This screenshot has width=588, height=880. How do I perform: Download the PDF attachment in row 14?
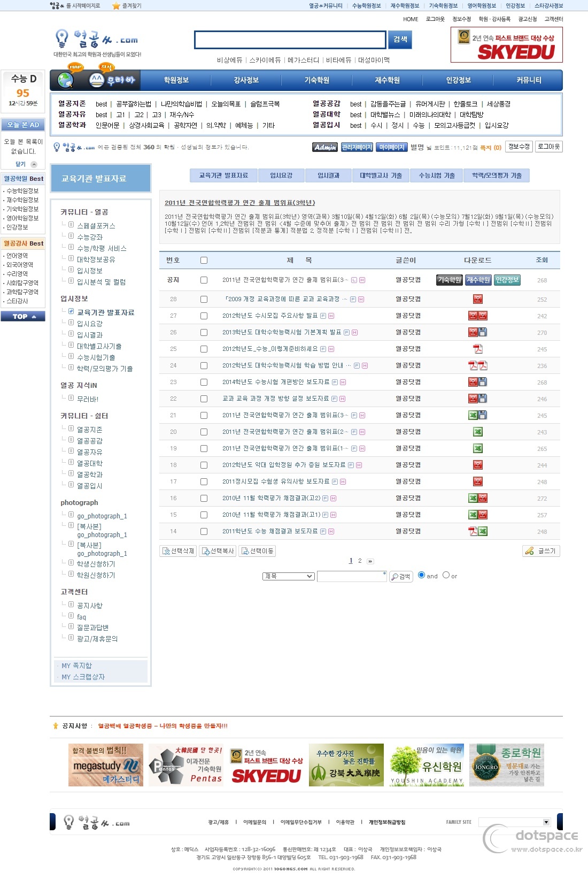(x=473, y=531)
